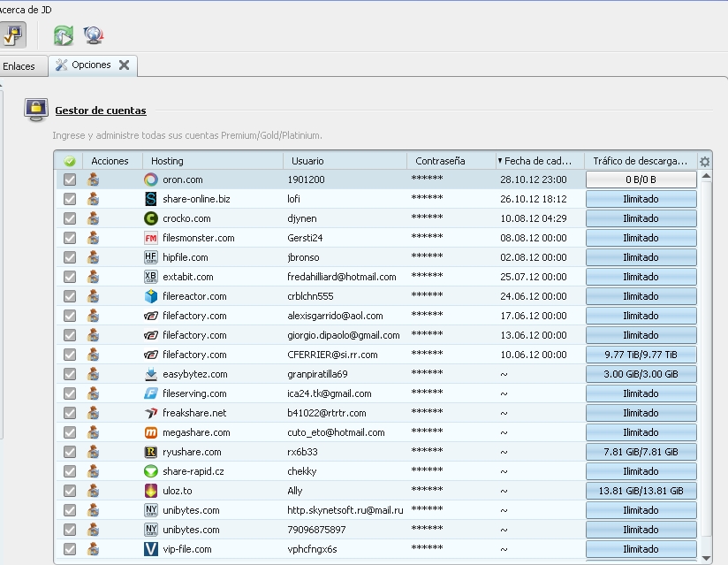Uncheck the extabit.com account
Viewport: 728px width, 565px height.
pos(70,277)
